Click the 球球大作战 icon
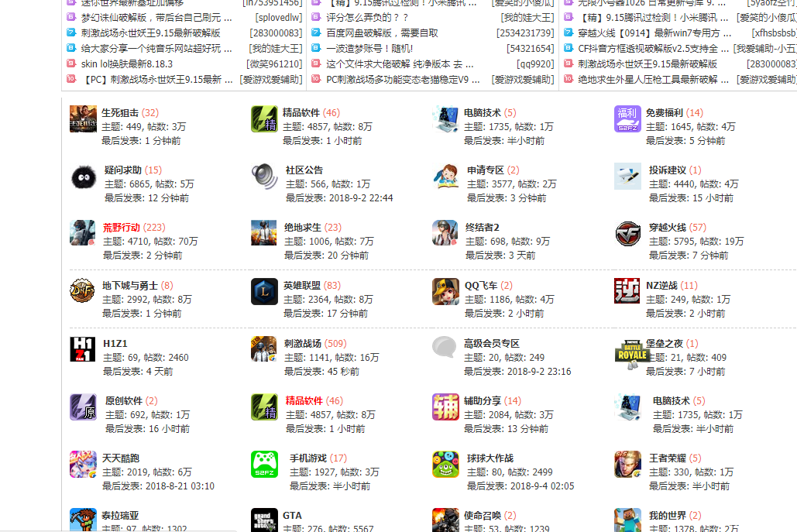Screen dimensions: 797x532 [445, 465]
